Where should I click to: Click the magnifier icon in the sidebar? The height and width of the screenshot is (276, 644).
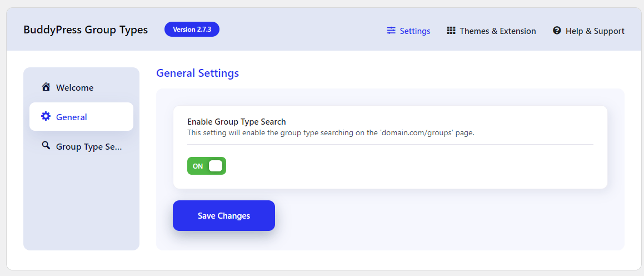coord(46,146)
